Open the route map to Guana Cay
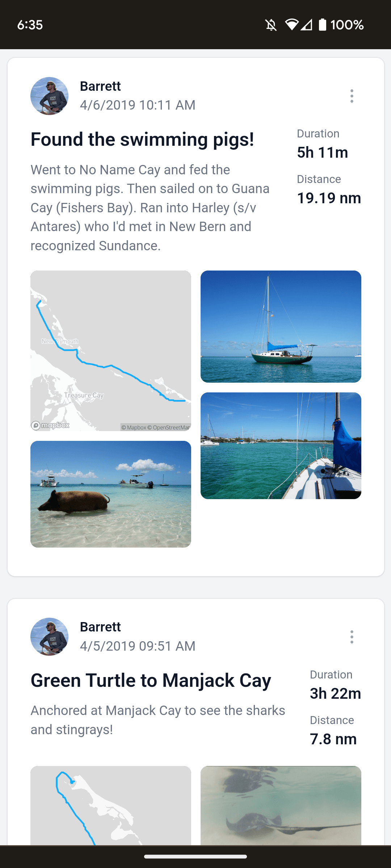The image size is (391, 868). 111,347
